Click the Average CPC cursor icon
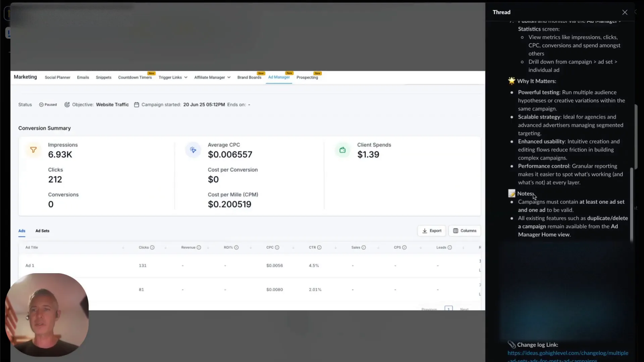 [x=193, y=150]
